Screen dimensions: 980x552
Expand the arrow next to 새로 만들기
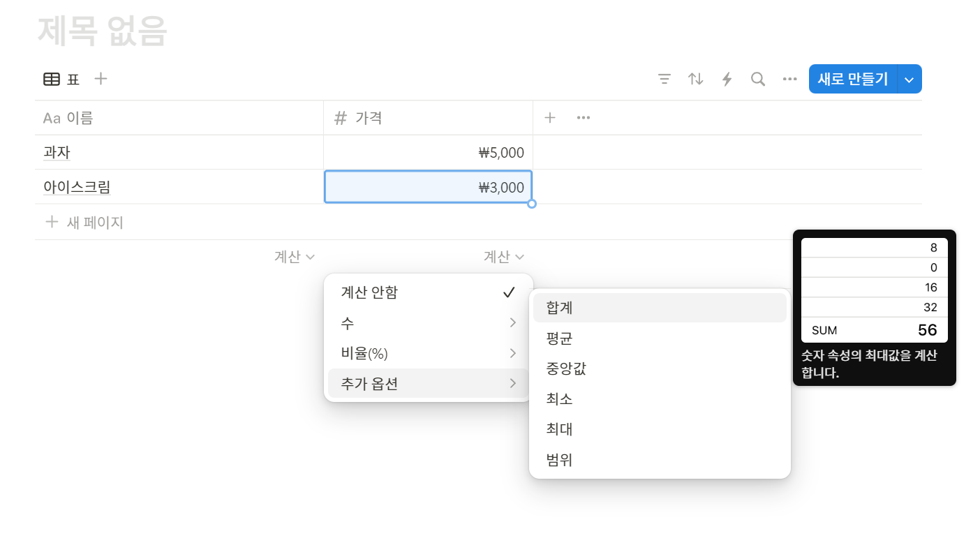pos(910,79)
